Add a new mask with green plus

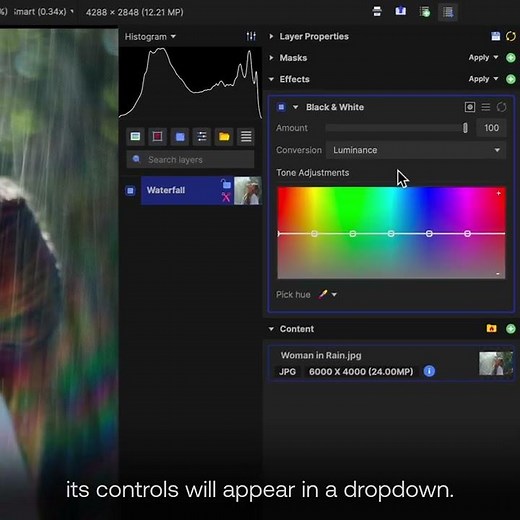[510, 58]
